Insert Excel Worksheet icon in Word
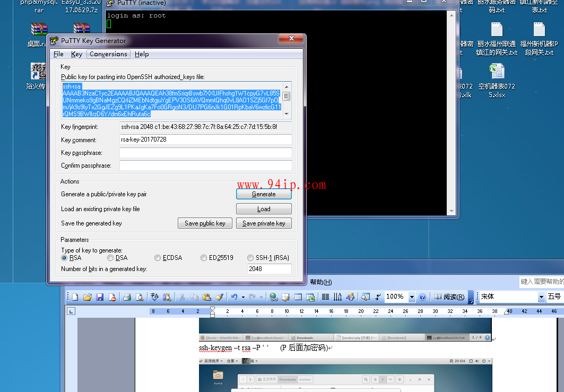This screenshot has height=392, width=564. click(x=310, y=297)
